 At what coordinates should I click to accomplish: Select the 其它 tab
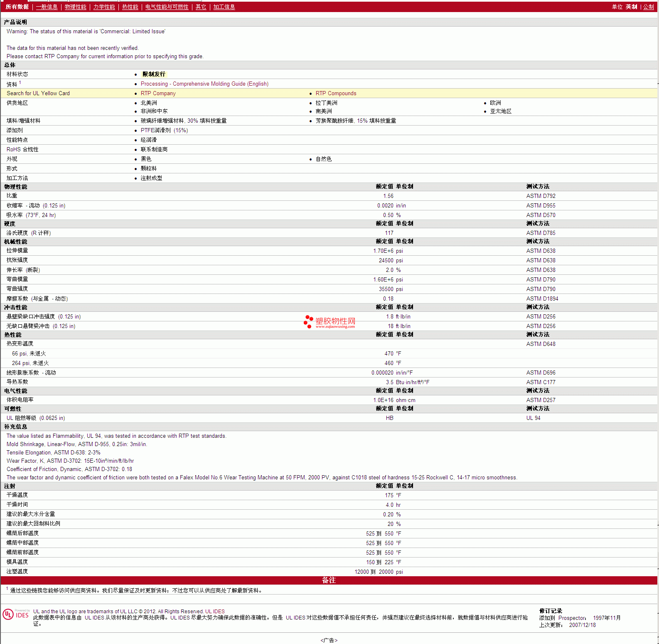point(201,7)
